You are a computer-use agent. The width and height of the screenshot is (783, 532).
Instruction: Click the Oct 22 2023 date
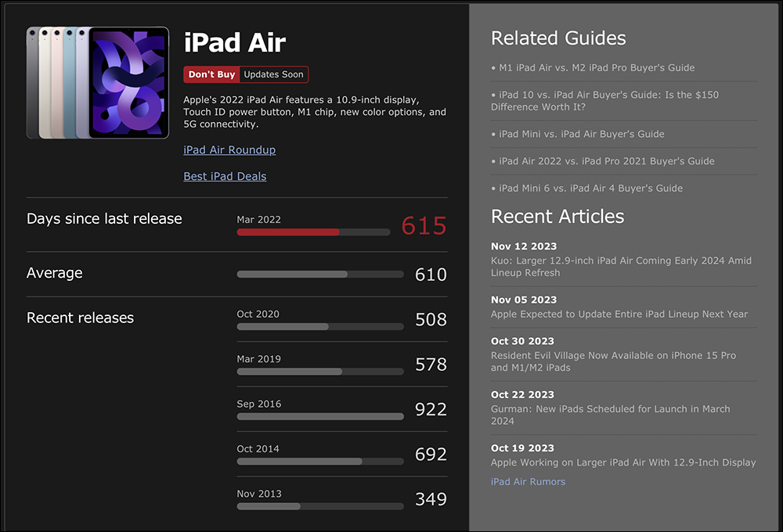click(522, 394)
